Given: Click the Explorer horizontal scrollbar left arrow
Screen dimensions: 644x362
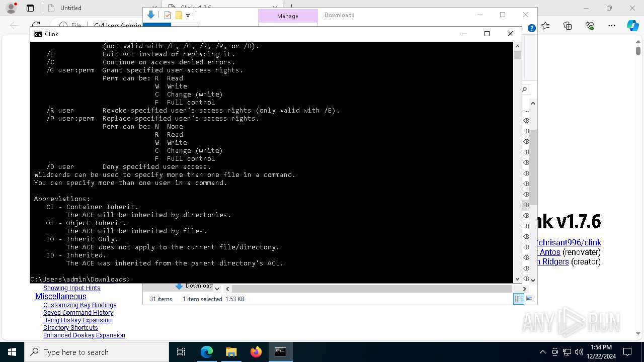Looking at the screenshot, I should click(227, 289).
